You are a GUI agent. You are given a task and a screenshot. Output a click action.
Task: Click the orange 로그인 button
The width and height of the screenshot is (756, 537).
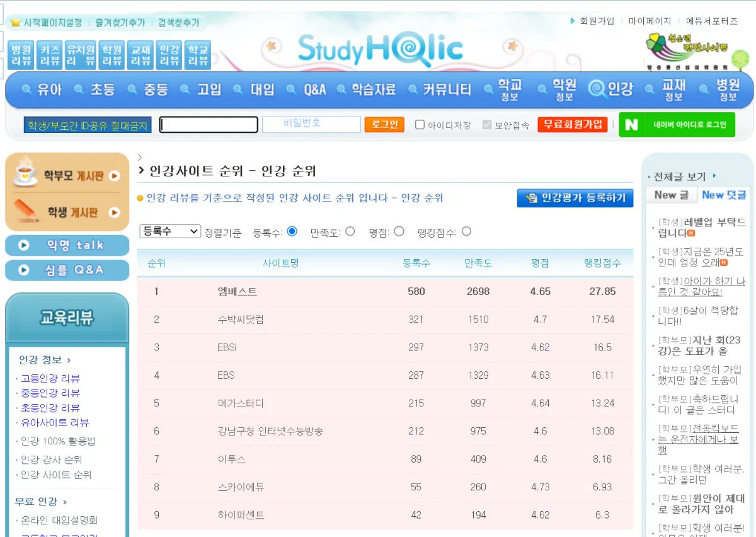(384, 124)
